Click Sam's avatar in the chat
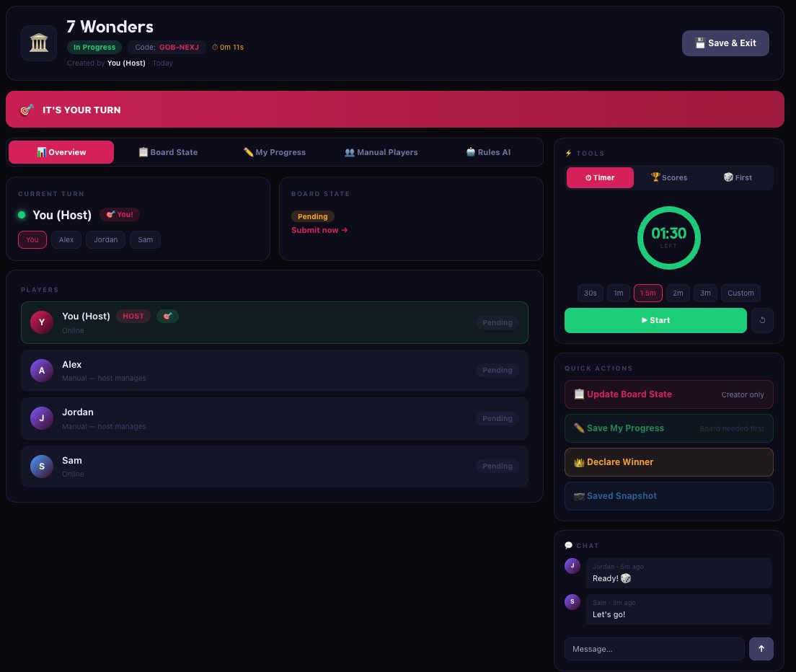The width and height of the screenshot is (796, 672). [572, 601]
